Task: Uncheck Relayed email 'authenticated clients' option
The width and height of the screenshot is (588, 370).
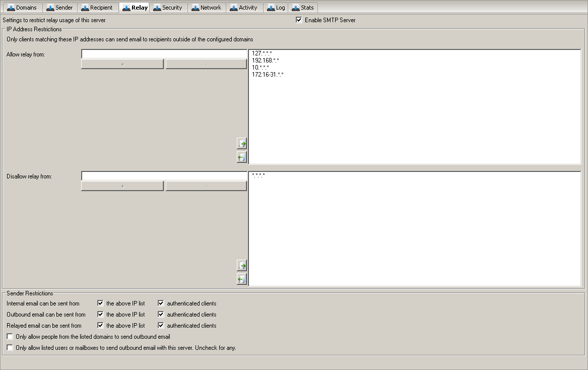Action: 161,326
